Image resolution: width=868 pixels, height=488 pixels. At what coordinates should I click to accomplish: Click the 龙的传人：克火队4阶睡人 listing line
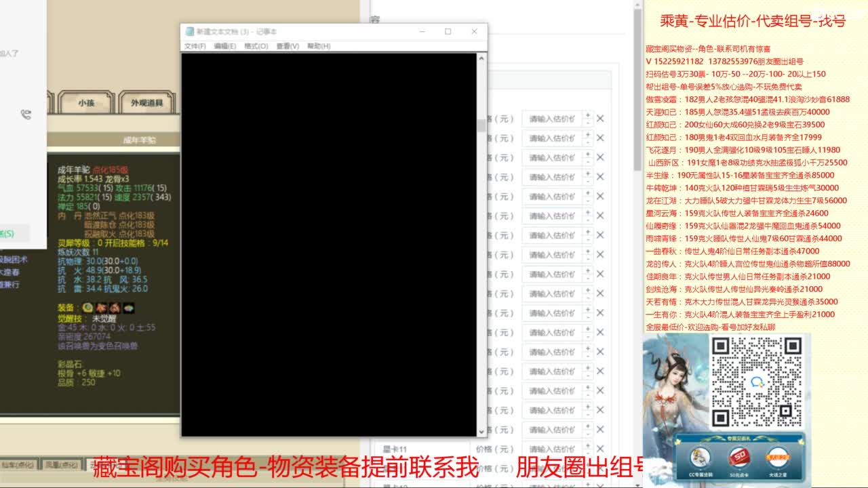click(748, 264)
